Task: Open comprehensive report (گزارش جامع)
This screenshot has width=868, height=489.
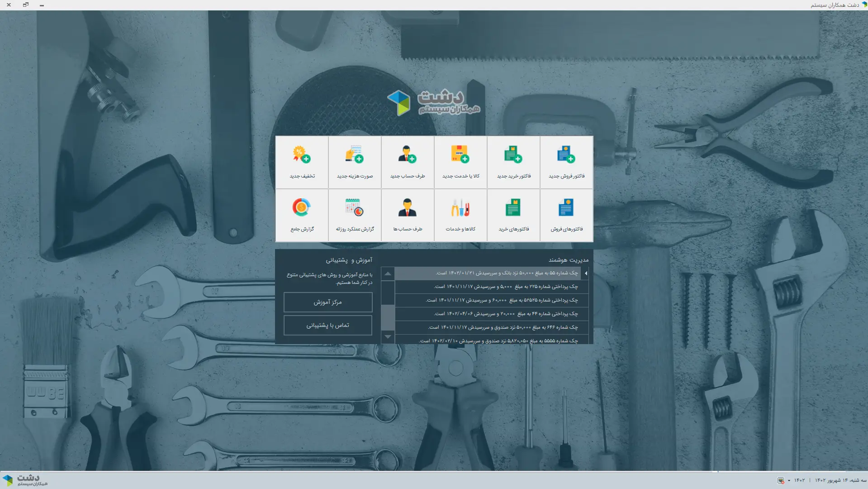Action: tap(302, 215)
